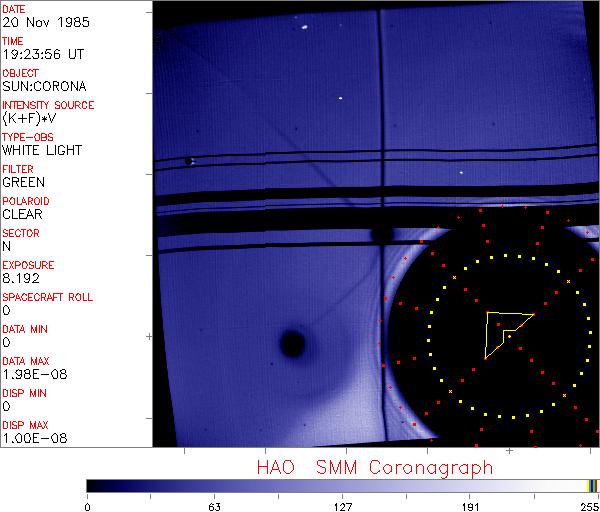Select the multicolored stripe at the colorbar's right end
The width and height of the screenshot is (600, 512).
(592, 485)
